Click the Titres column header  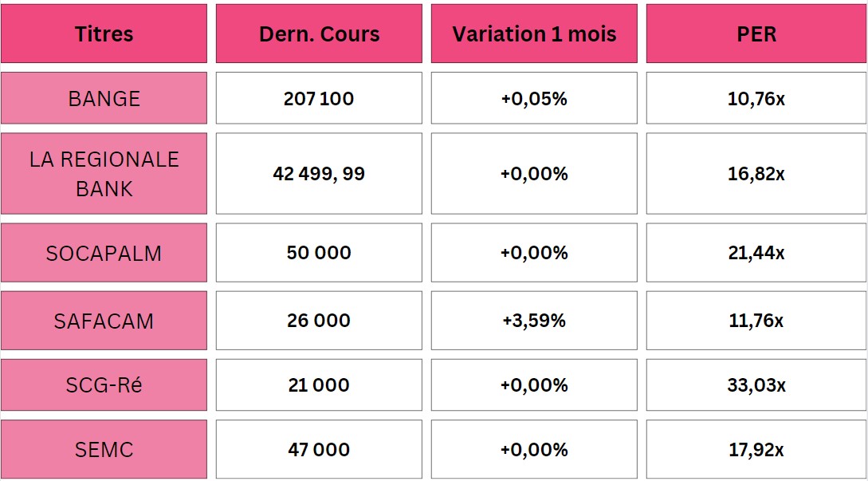104,34
